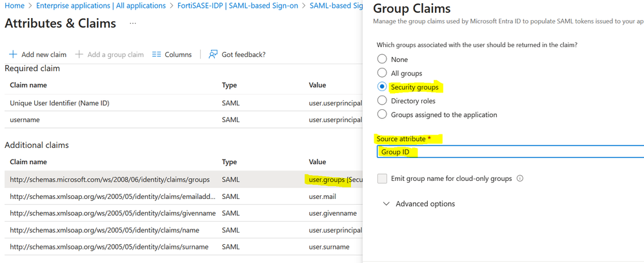Open the Source attribute Group ID dropdown
644x263 pixels.
pos(510,152)
